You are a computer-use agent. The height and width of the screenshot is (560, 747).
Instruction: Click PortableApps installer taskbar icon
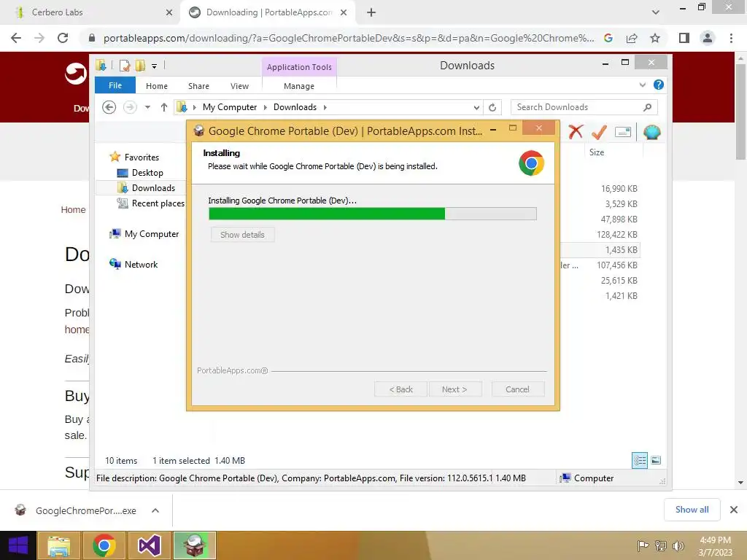click(194, 545)
